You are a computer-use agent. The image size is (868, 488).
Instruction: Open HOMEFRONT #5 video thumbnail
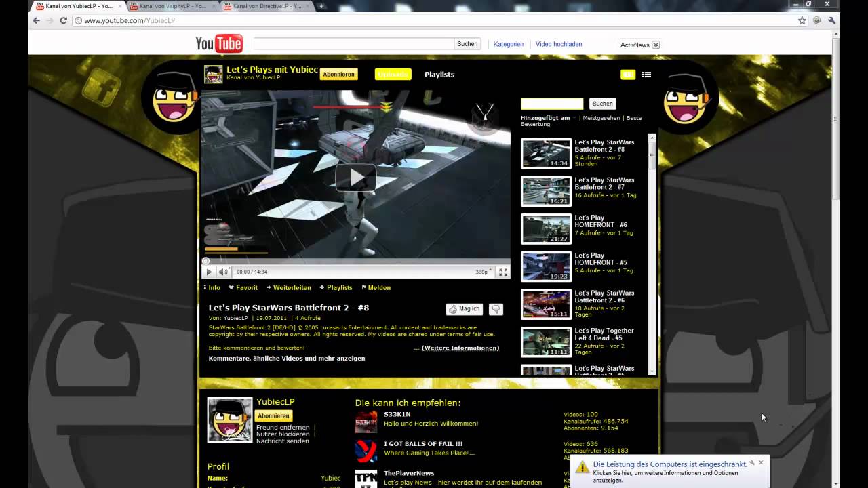coord(546,266)
